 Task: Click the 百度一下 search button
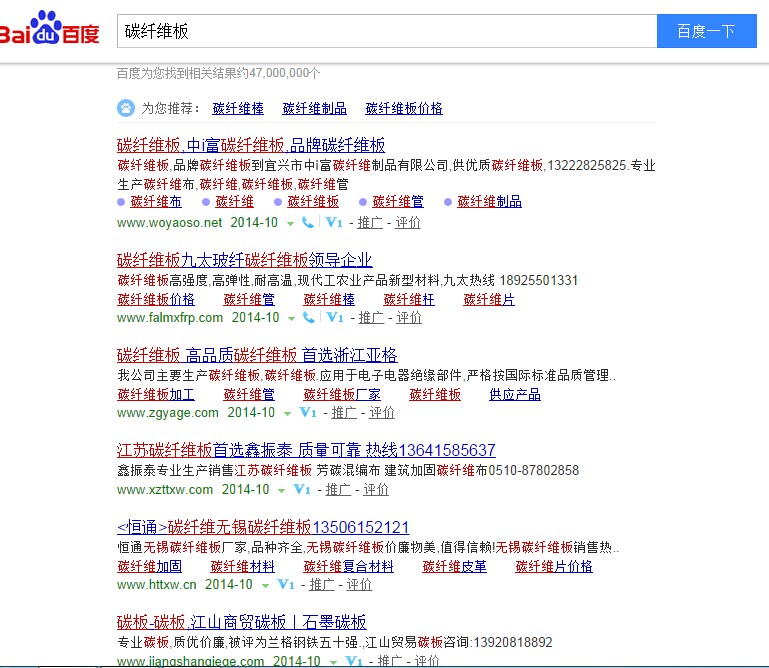point(707,31)
